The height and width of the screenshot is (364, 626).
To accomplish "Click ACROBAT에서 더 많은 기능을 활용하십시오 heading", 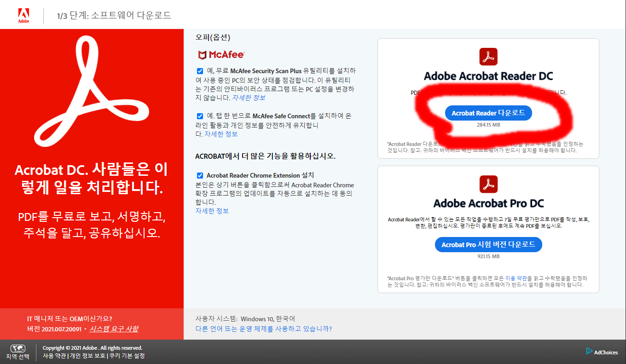I will pyautogui.click(x=265, y=156).
